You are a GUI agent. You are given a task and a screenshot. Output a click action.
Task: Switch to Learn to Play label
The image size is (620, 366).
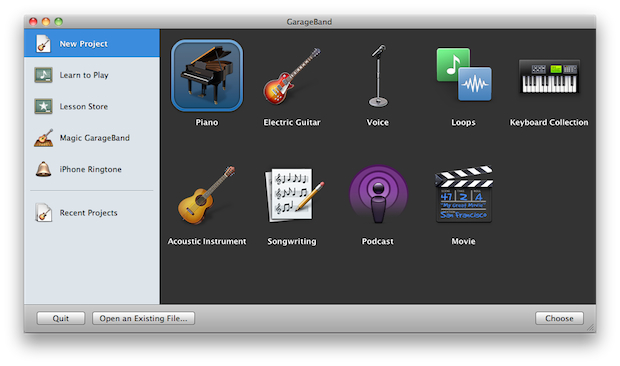(84, 75)
